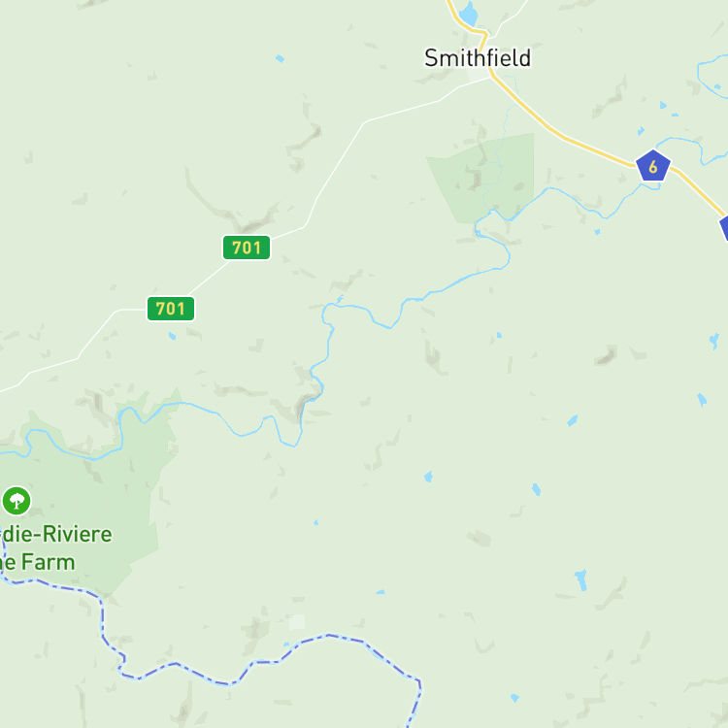The width and height of the screenshot is (728, 728).
Task: Click the small pond just below lower 701 shield
Action: click(172, 336)
